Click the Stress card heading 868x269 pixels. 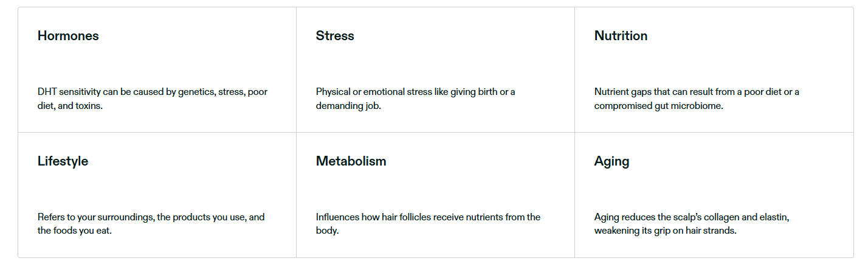click(x=335, y=36)
